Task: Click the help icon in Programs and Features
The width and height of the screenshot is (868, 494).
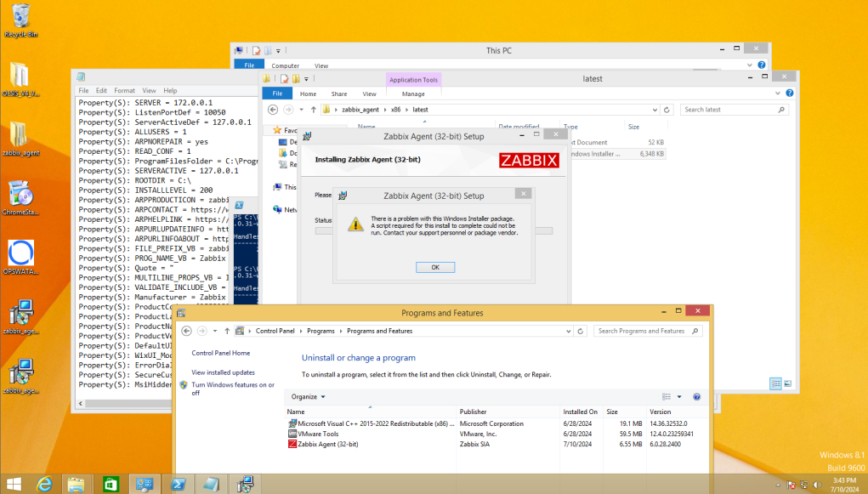Action: [x=697, y=397]
